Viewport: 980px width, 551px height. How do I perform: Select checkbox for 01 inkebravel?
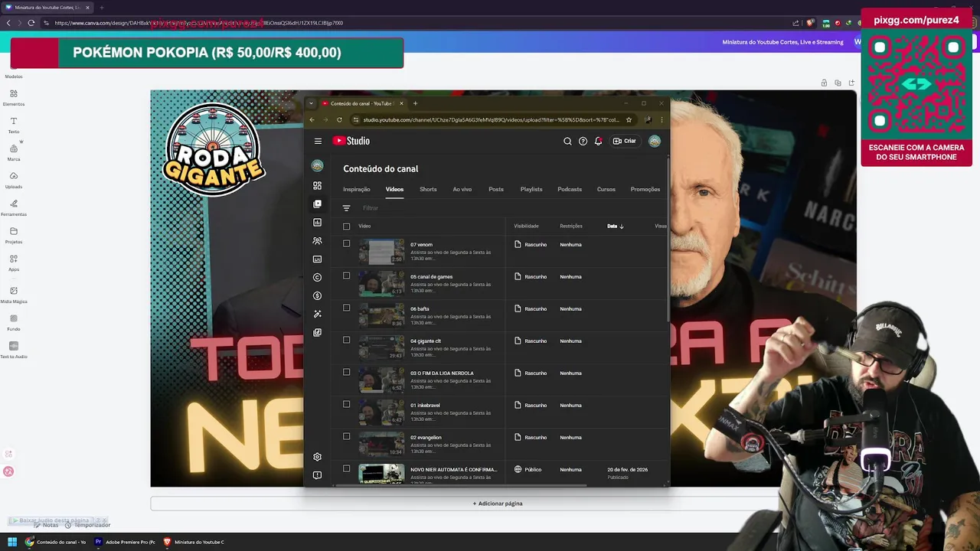click(x=346, y=404)
